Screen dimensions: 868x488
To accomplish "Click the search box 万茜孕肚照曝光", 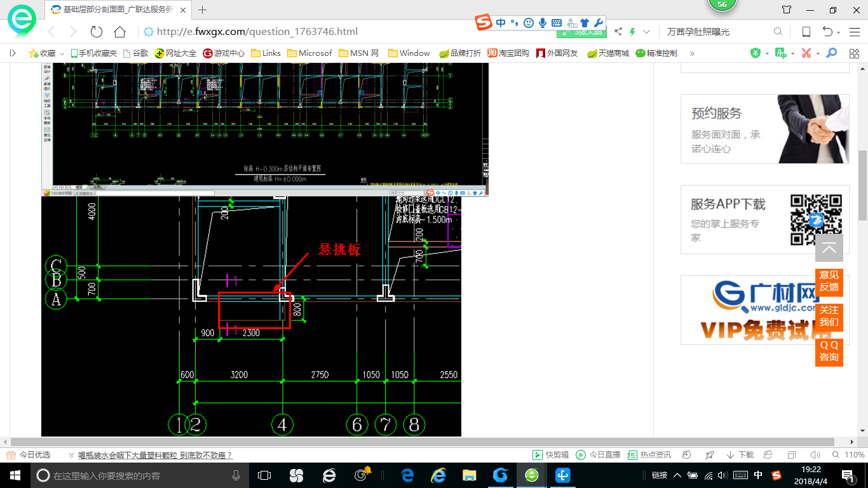I will [x=698, y=32].
